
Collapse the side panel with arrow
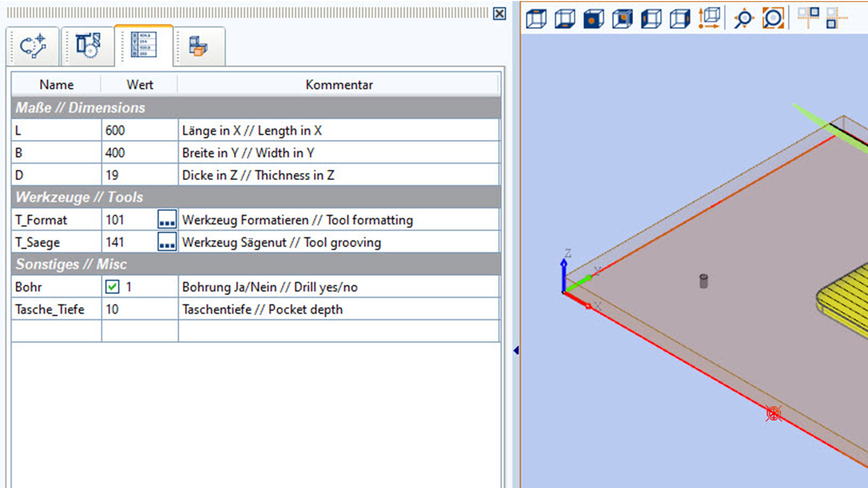pyautogui.click(x=516, y=351)
